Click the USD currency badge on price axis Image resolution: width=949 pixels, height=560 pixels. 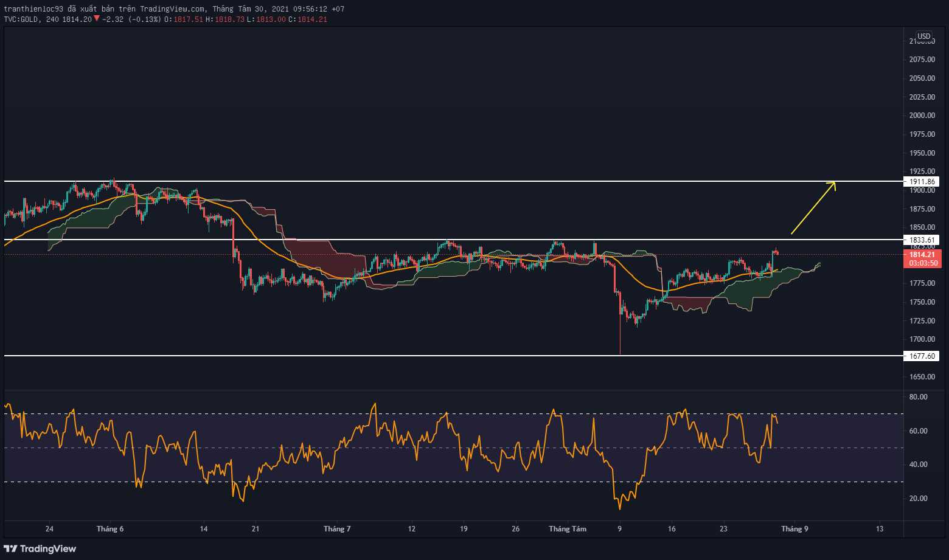click(x=923, y=36)
